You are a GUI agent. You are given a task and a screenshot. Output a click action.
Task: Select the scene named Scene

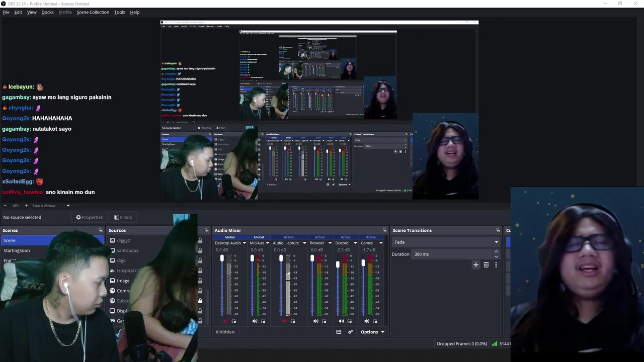(x=52, y=240)
